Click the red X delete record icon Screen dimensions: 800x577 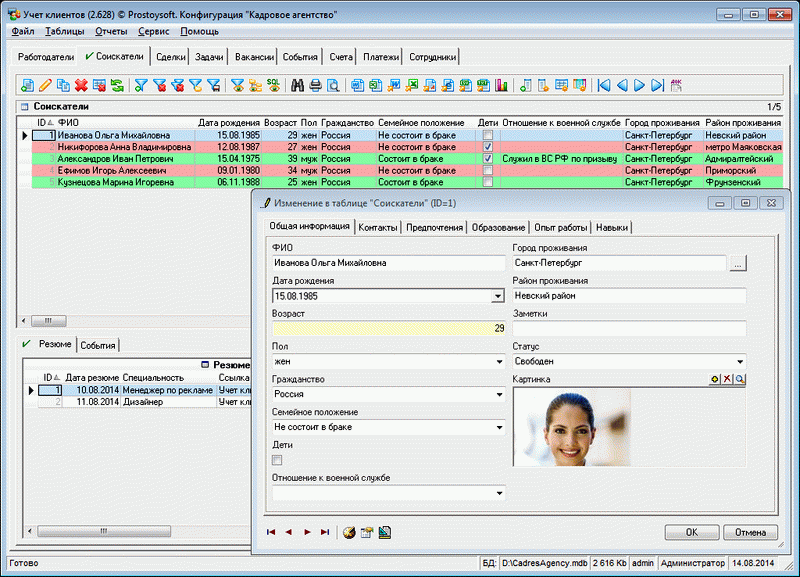[81, 85]
